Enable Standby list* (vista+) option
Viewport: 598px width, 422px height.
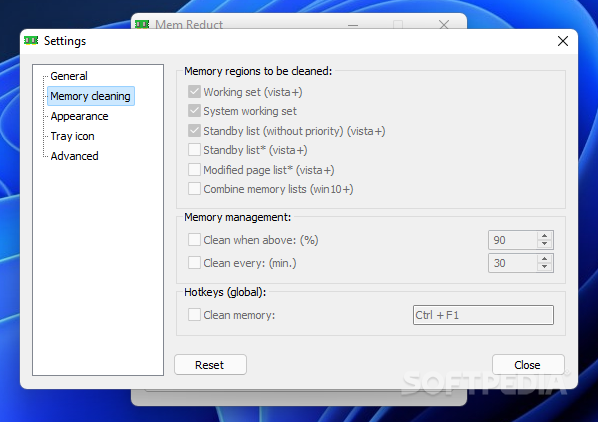coord(194,150)
